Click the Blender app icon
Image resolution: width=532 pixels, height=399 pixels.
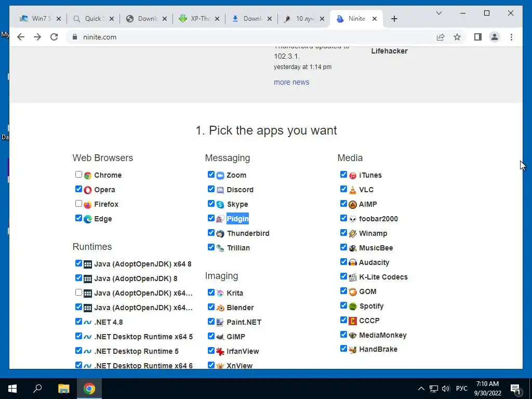click(x=220, y=308)
